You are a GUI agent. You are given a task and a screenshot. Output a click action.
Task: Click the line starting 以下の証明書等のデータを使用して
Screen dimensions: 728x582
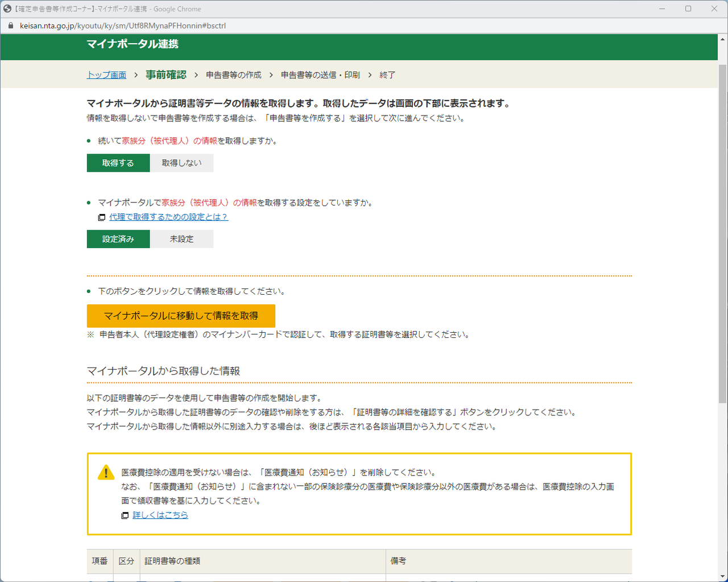(x=205, y=398)
